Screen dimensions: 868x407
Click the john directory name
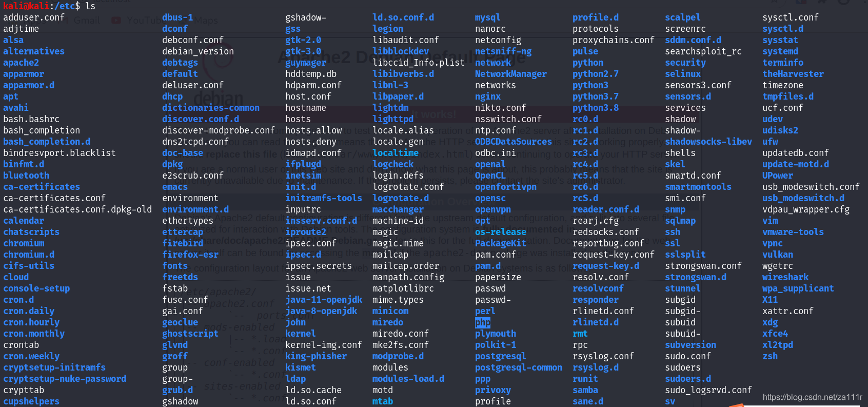click(x=295, y=322)
